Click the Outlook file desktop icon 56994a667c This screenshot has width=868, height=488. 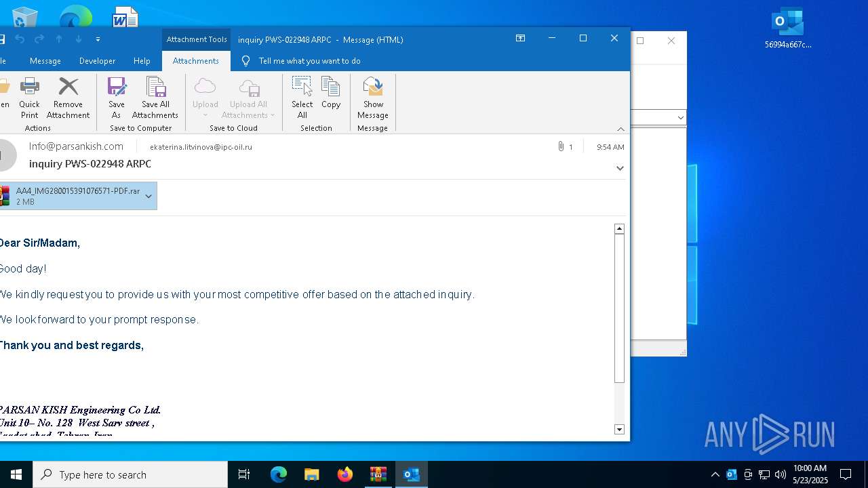[788, 28]
